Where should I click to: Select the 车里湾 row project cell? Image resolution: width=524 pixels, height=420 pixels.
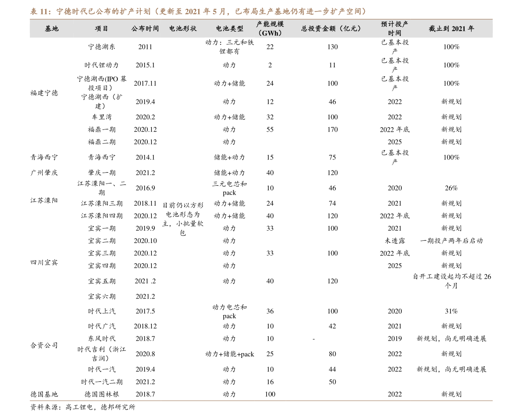[102, 117]
